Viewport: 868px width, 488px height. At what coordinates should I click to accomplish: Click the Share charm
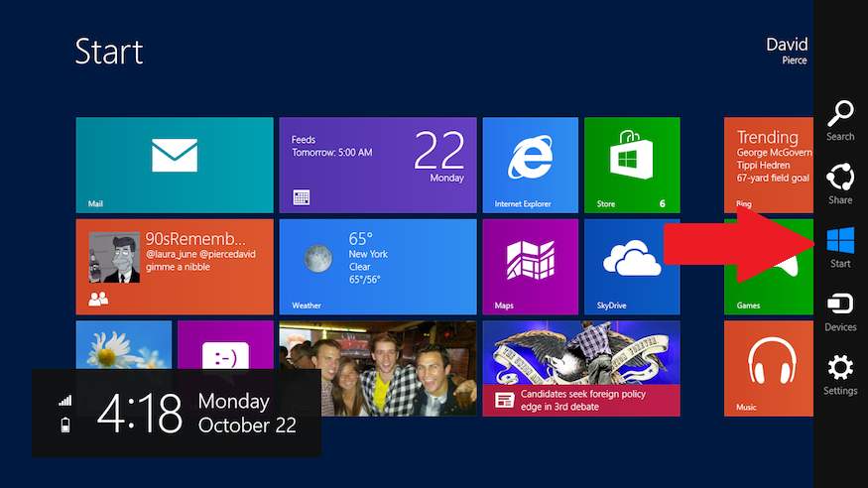coord(840,183)
